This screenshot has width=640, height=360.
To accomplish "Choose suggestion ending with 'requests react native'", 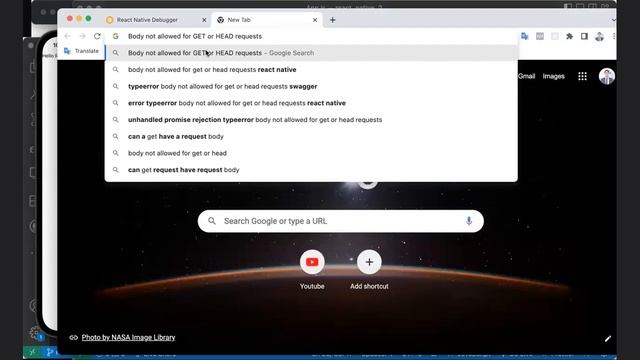I will 311,70.
